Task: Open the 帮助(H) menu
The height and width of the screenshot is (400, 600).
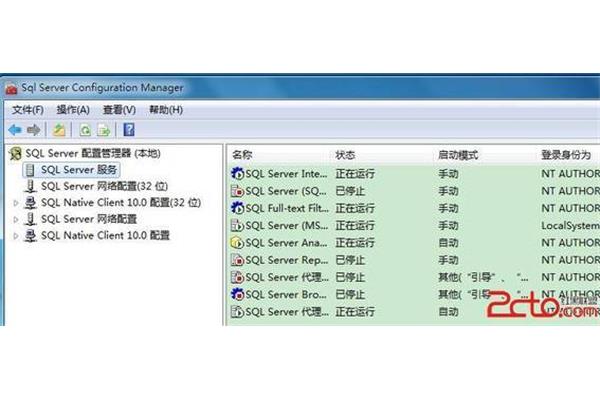Action: 166,110
